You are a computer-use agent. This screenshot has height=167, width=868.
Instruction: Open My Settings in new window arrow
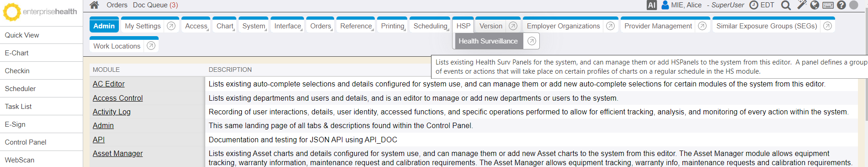(171, 26)
